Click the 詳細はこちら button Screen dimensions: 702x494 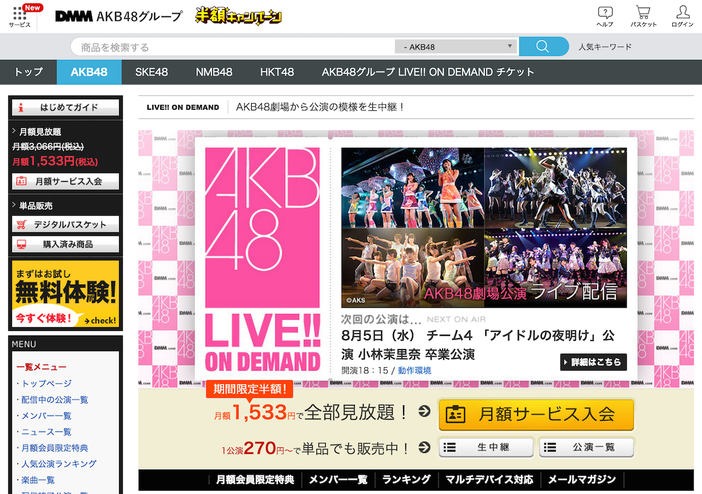(593, 362)
